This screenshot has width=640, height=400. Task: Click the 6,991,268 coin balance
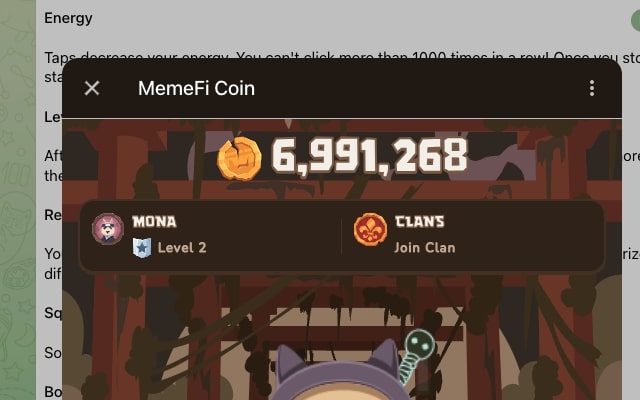[369, 156]
